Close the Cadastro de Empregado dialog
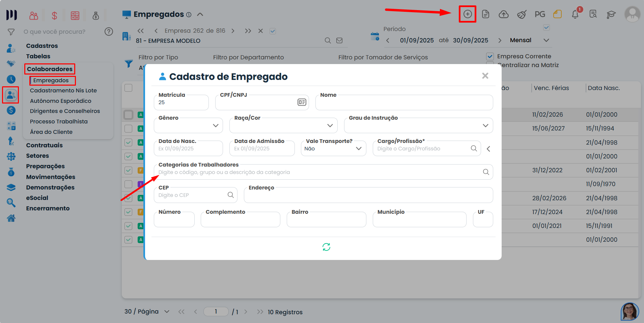This screenshot has height=323, width=644. [485, 76]
